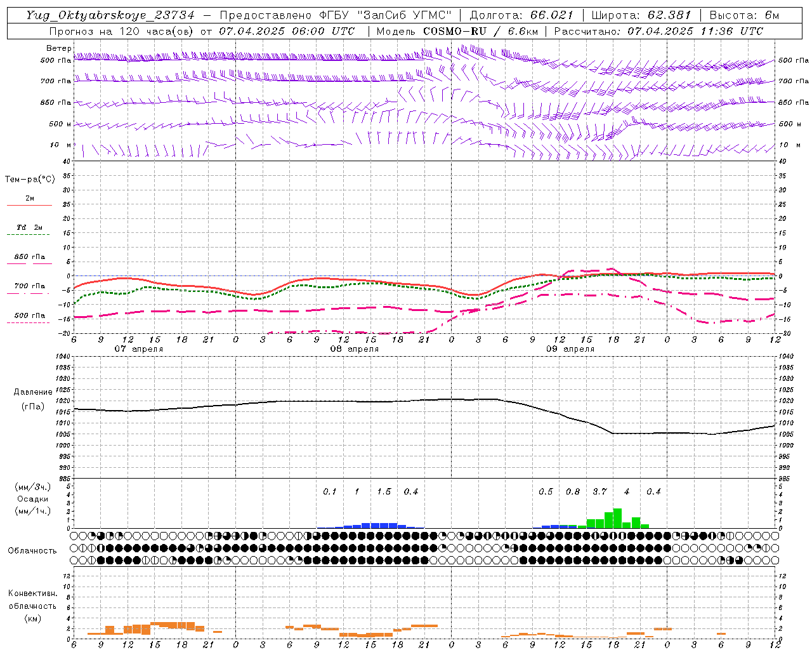812x650 pixels.
Task: Click the "(мм/3ч.)" precipitation unit label
Action: pyautogui.click(x=32, y=487)
